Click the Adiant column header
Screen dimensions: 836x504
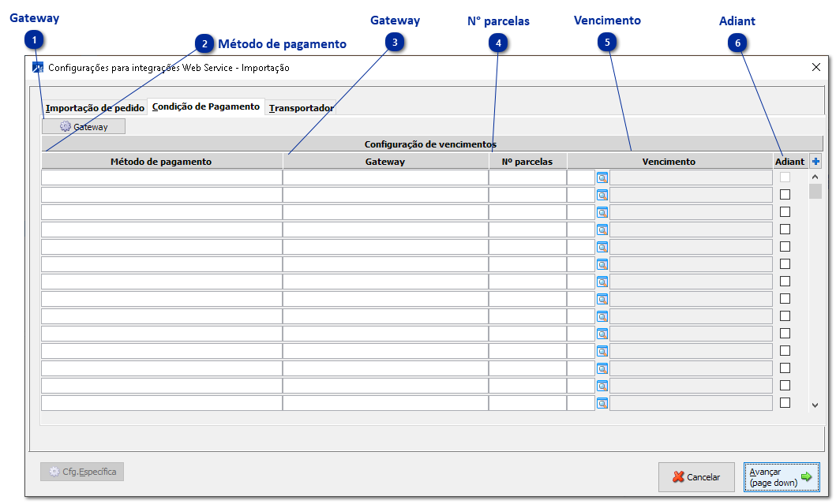point(789,162)
